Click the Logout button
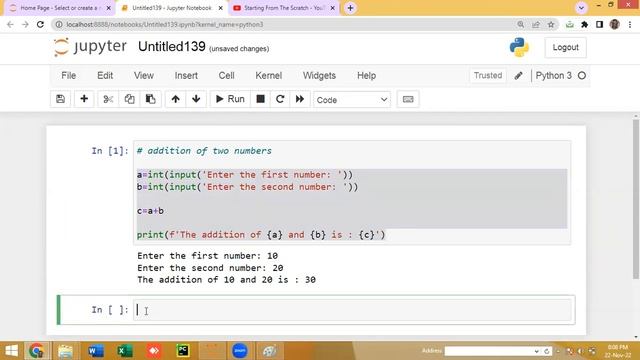The height and width of the screenshot is (360, 640). 565,47
